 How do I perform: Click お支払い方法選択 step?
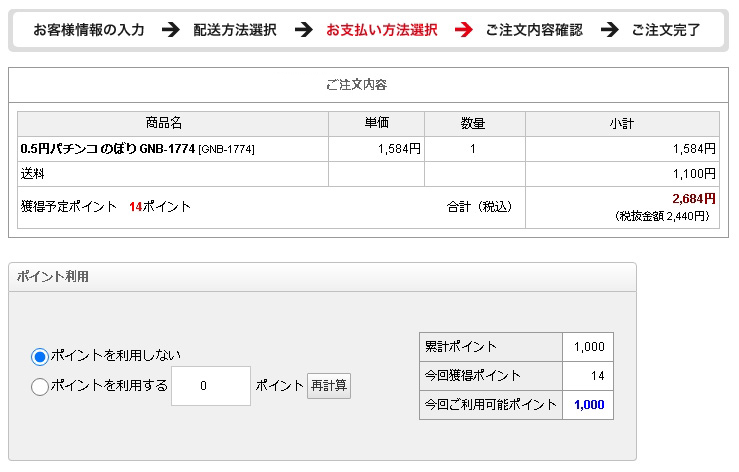point(382,30)
